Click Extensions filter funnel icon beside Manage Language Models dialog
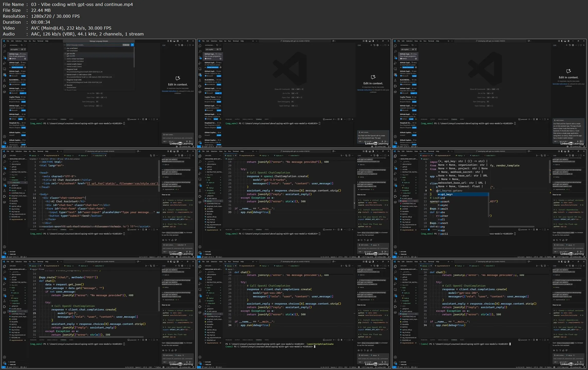The width and height of the screenshot is (588, 370). (25, 49)
